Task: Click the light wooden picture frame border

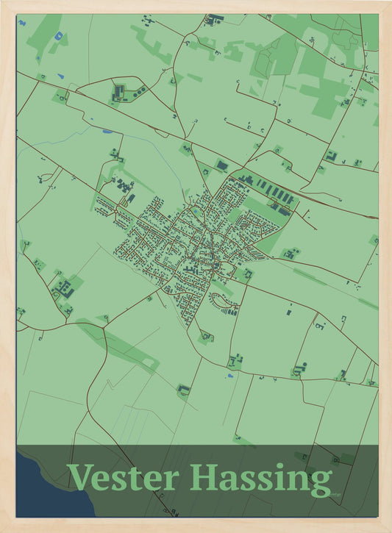Action: 8,266
